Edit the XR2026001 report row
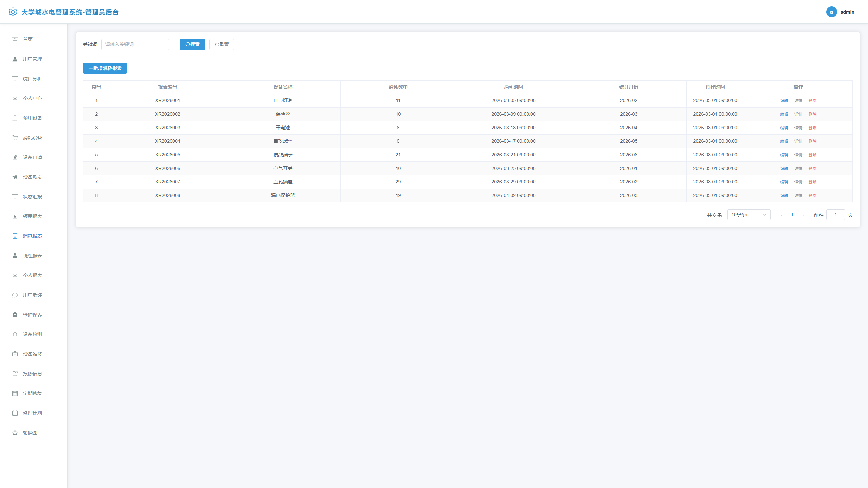This screenshot has height=488, width=868. tap(784, 101)
